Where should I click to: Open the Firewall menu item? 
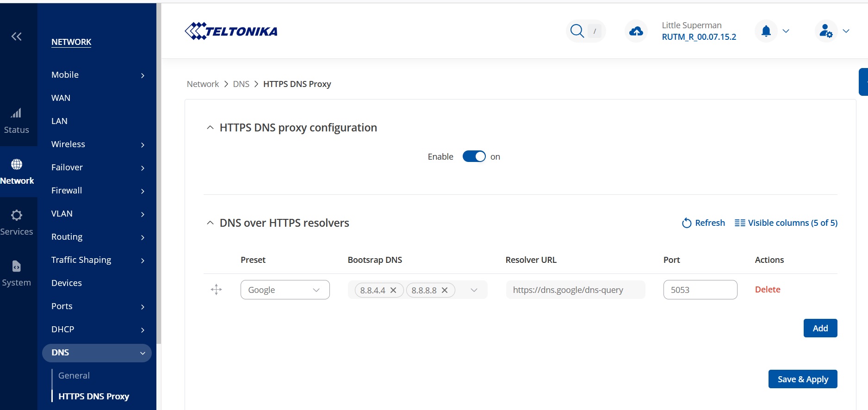point(67,190)
